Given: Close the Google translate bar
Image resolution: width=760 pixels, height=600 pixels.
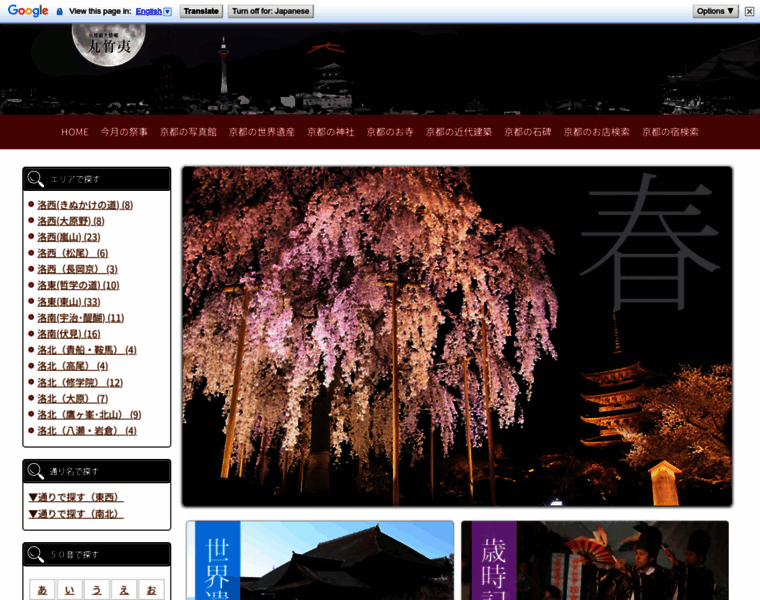Looking at the screenshot, I should (x=749, y=12).
